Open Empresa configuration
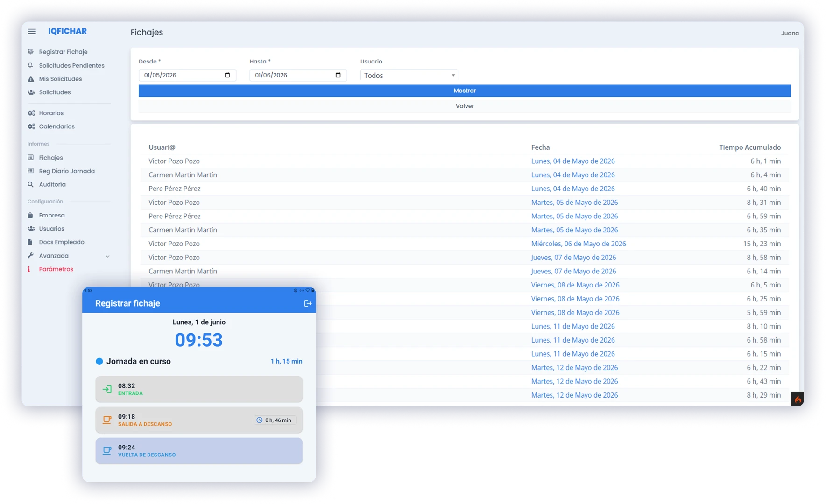Screen dimensions: 826x504 (52, 215)
